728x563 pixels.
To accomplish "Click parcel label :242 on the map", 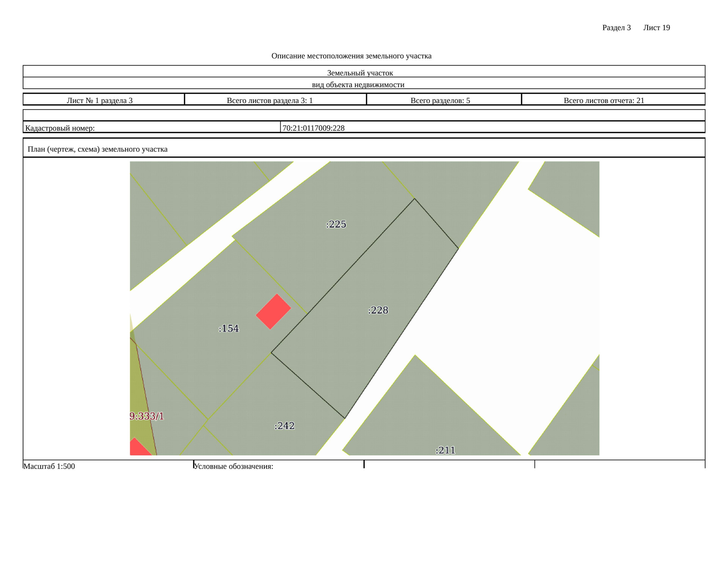I will pos(284,426).
